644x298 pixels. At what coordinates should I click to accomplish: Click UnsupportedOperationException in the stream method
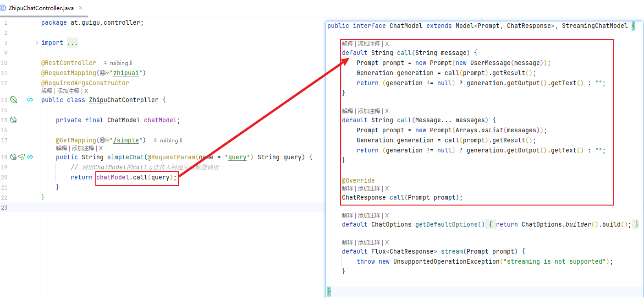pyautogui.click(x=446, y=262)
